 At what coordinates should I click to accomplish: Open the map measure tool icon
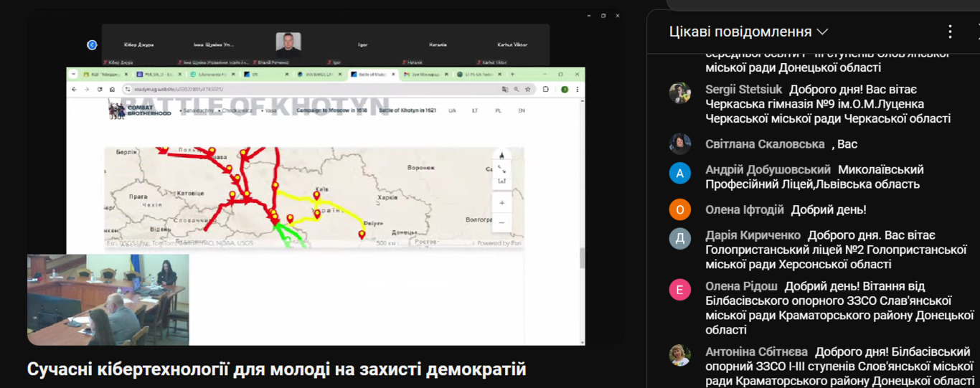point(501,181)
